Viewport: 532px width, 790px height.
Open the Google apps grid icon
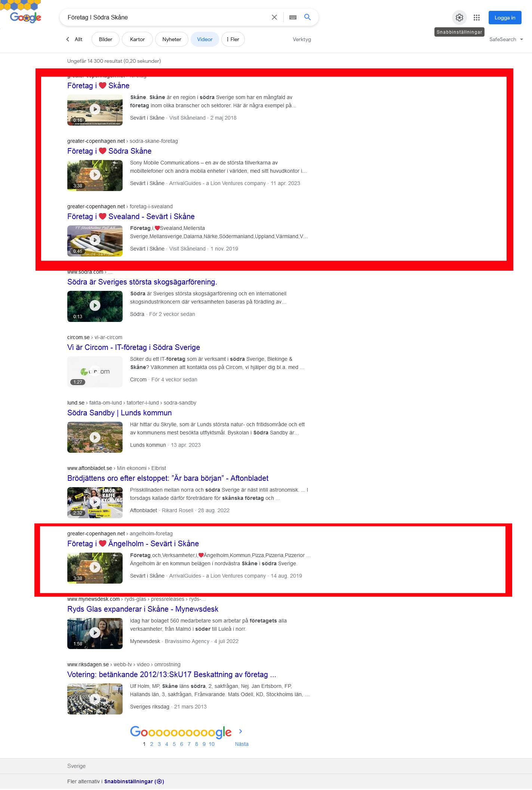(476, 18)
